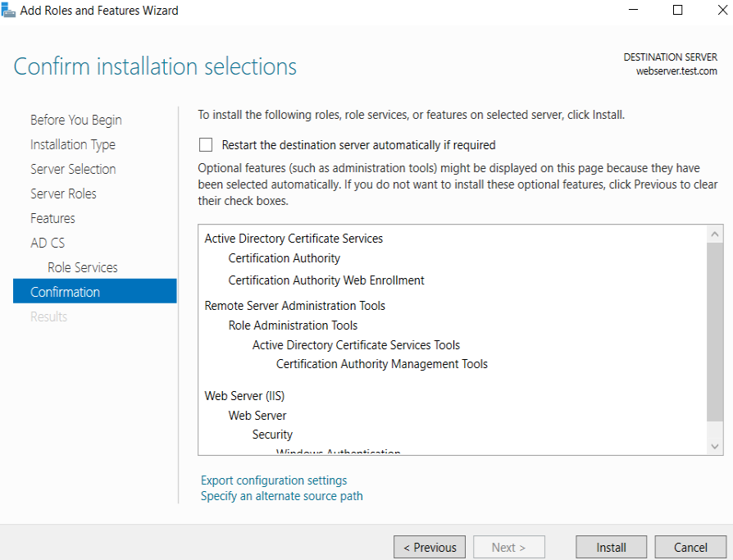This screenshot has height=560, width=733.
Task: Select Server Selection in the sidebar
Action: point(73,169)
